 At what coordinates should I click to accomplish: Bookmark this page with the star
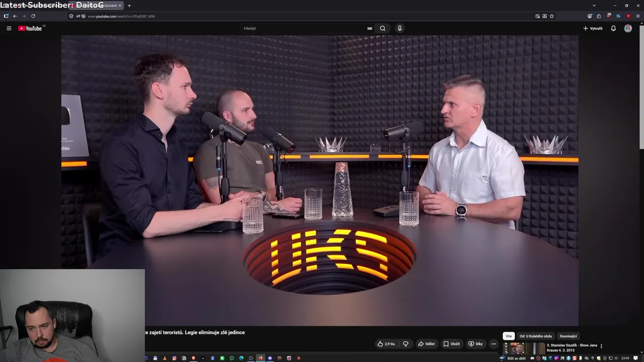(x=551, y=16)
